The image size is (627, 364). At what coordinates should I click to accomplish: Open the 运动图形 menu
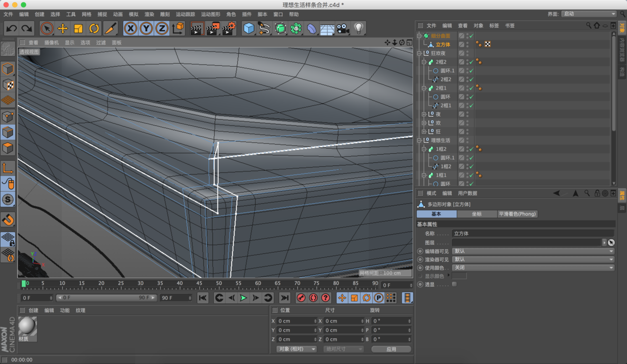(210, 14)
